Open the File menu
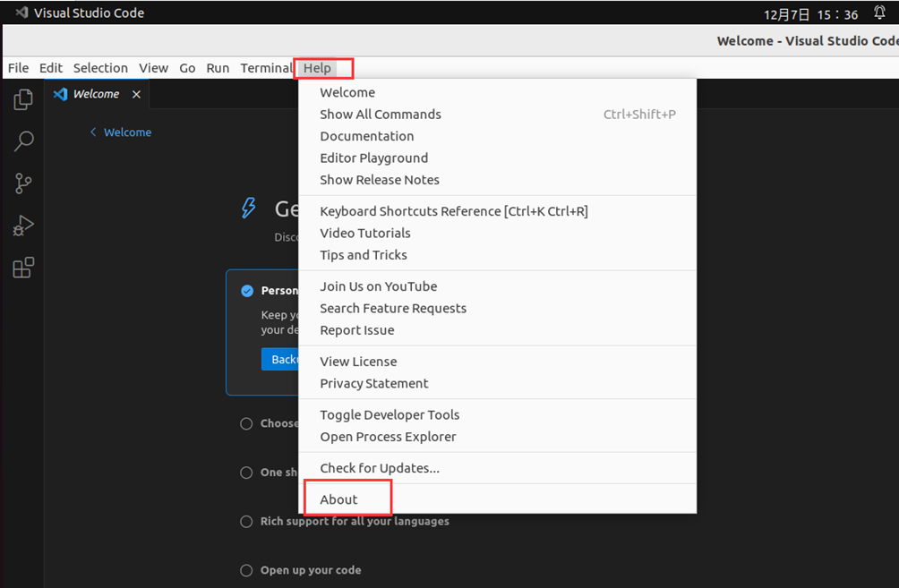This screenshot has height=588, width=899. coord(18,68)
